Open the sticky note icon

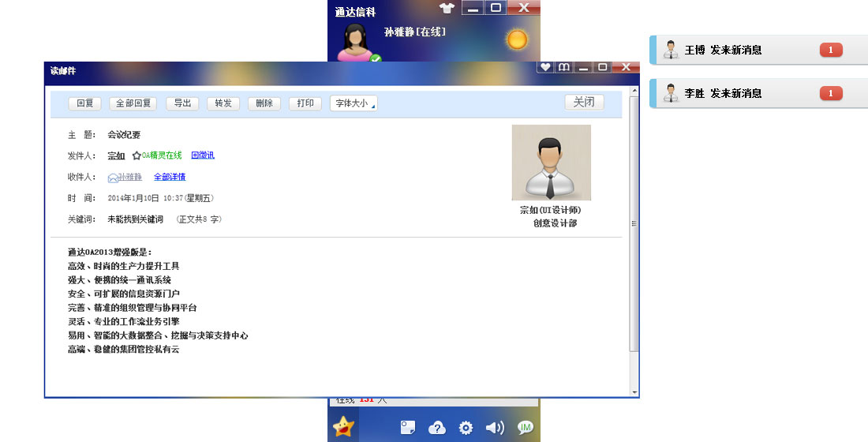tap(407, 428)
